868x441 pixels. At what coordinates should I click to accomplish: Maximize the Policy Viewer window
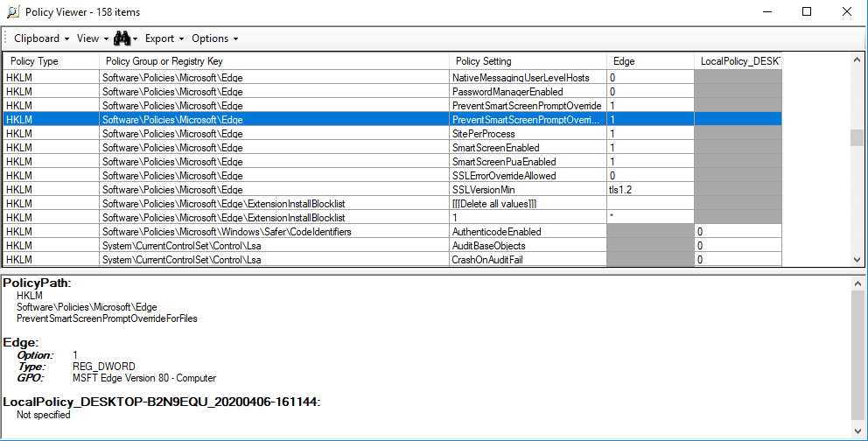tap(807, 11)
